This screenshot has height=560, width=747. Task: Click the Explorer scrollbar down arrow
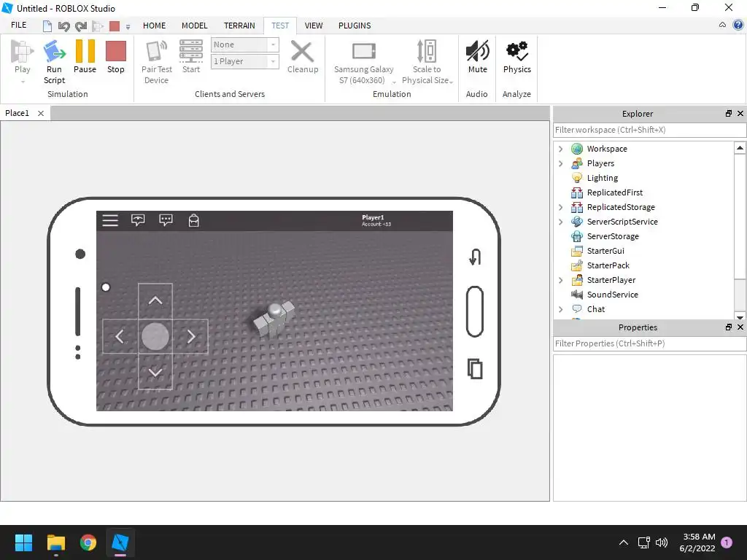(x=740, y=316)
